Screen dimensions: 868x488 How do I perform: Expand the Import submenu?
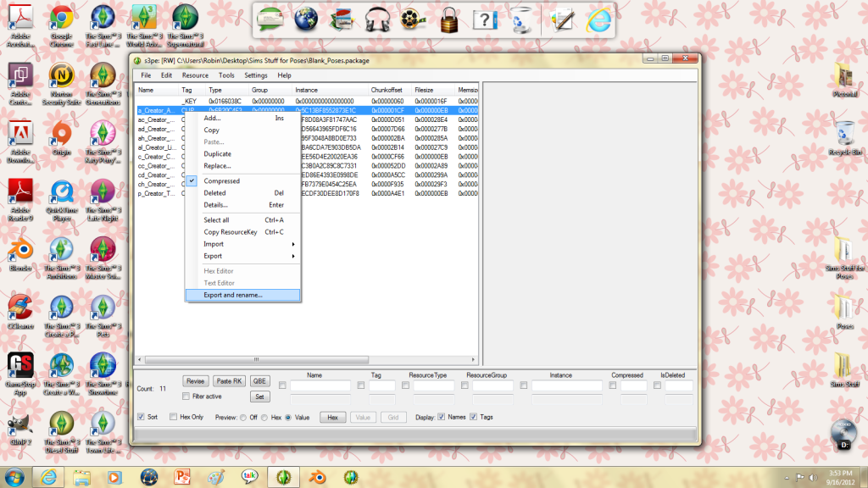pos(243,244)
